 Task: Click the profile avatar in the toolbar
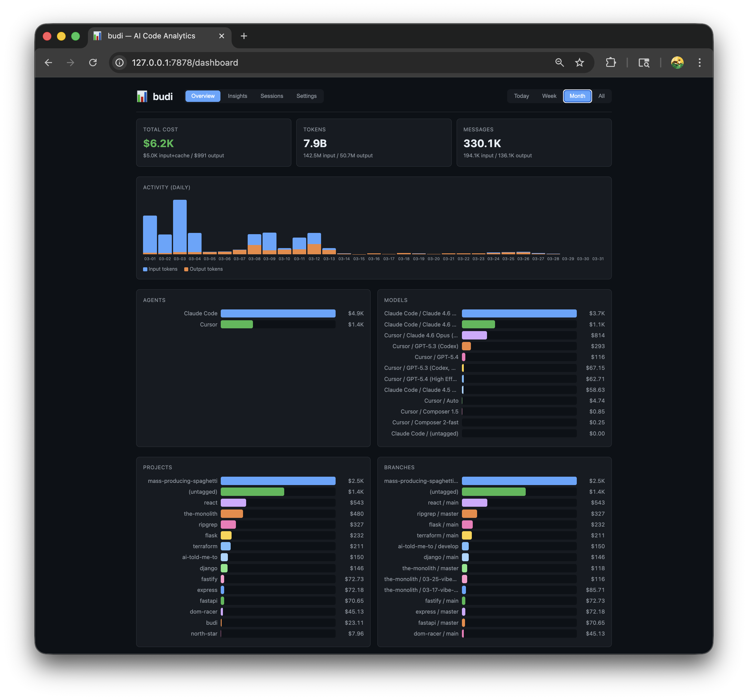click(677, 63)
